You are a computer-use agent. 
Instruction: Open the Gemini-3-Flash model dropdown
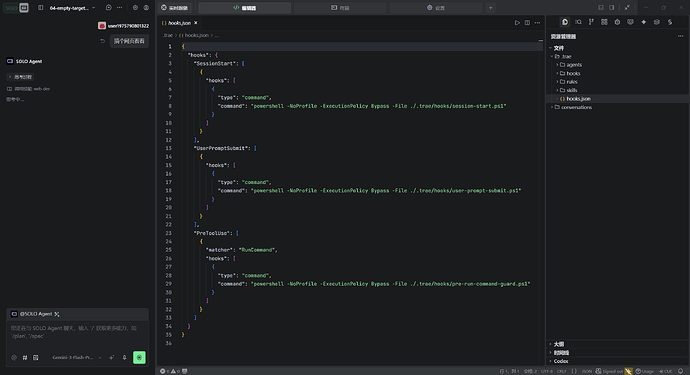pyautogui.click(x=77, y=358)
